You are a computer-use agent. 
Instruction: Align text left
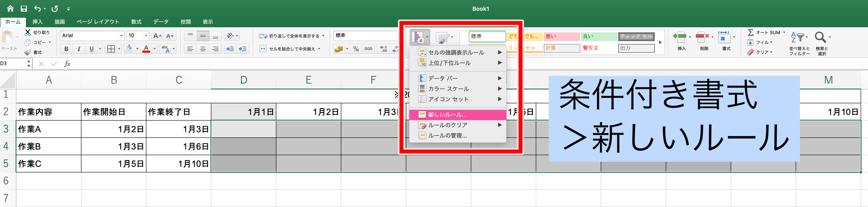coord(190,49)
